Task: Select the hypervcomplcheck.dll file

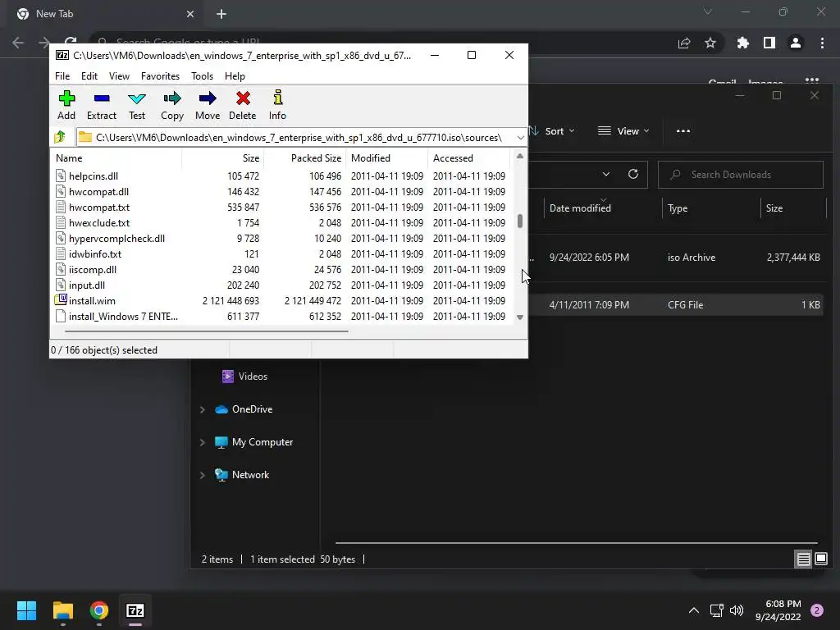Action: (x=116, y=238)
